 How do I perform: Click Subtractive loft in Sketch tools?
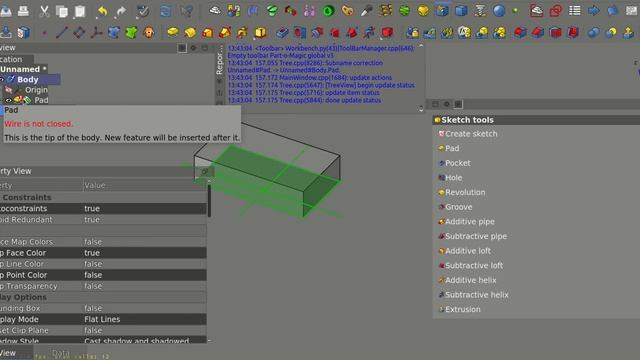coord(474,266)
